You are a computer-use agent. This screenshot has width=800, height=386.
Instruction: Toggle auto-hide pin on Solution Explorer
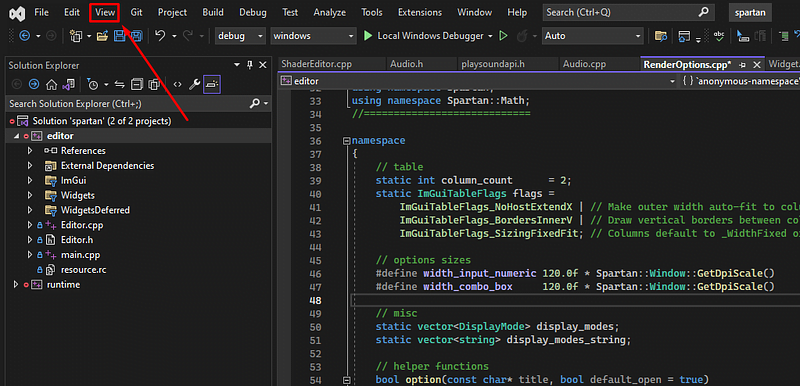[249, 65]
